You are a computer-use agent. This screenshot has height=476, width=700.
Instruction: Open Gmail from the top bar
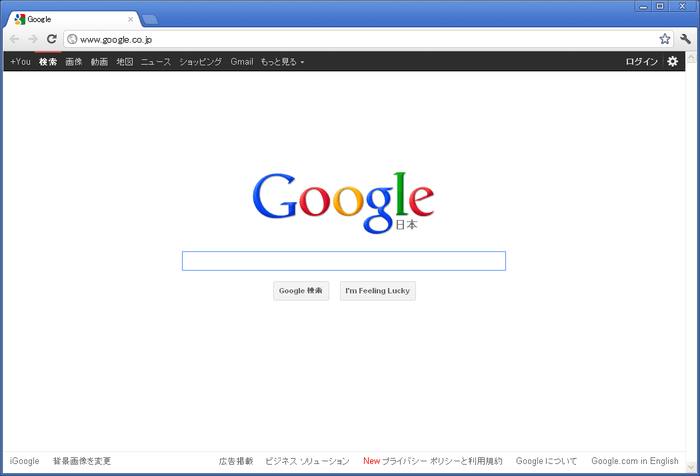tap(241, 62)
